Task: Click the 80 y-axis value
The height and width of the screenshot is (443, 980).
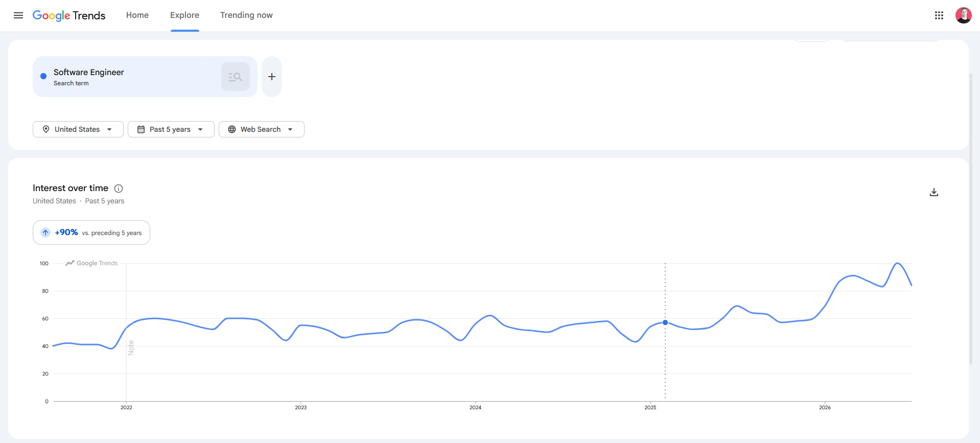Action: (x=45, y=291)
